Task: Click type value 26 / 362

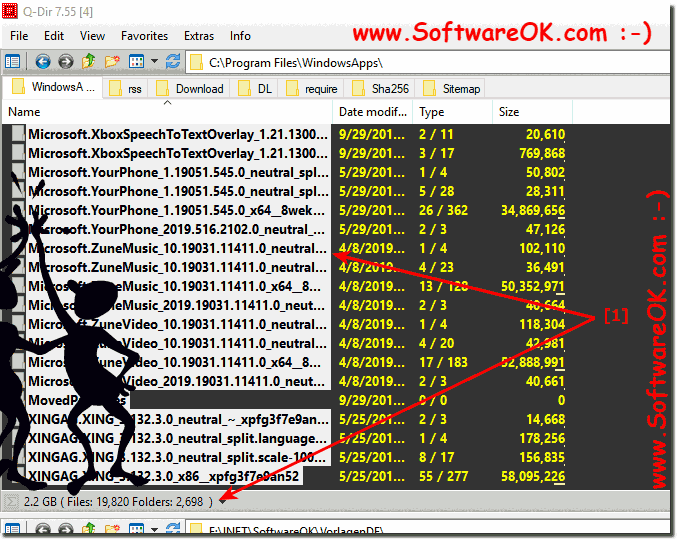Action: point(443,210)
